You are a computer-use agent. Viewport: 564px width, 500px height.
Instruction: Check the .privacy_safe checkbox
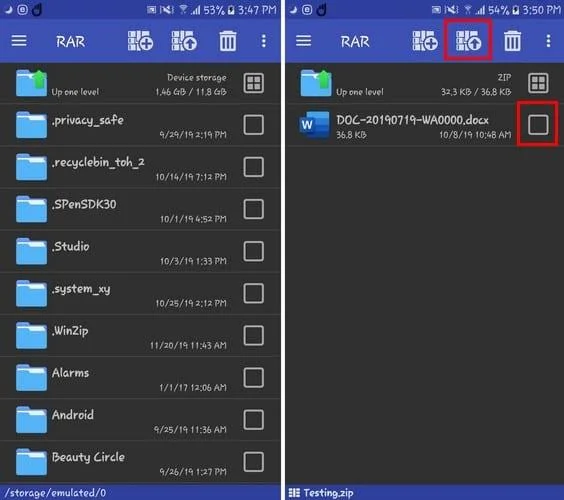[x=254, y=125]
